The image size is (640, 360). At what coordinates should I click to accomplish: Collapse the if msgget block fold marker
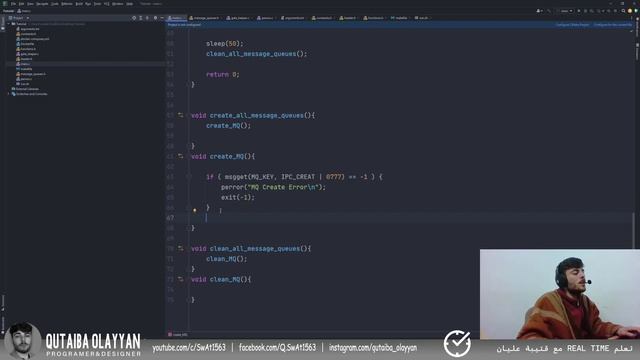pos(189,177)
